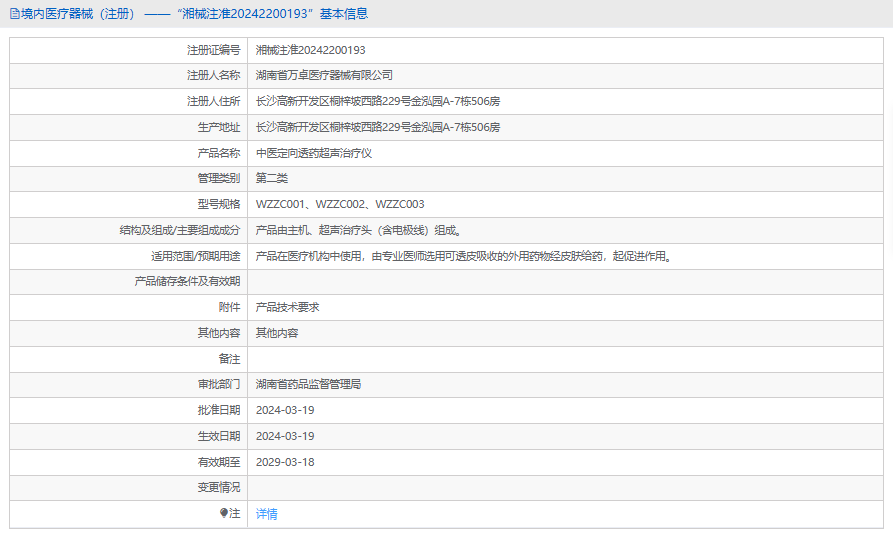Click the 生效日期 label
The image size is (893, 533).
[219, 436]
